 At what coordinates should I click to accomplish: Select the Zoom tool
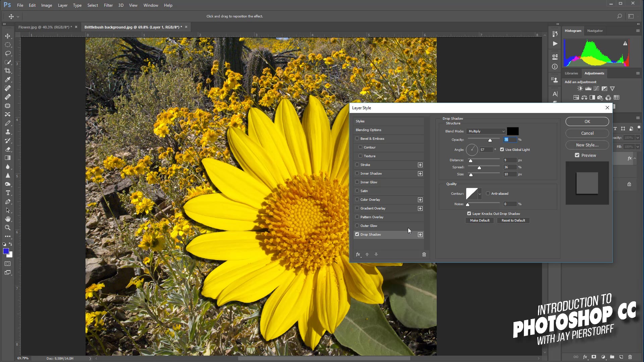coord(8,228)
